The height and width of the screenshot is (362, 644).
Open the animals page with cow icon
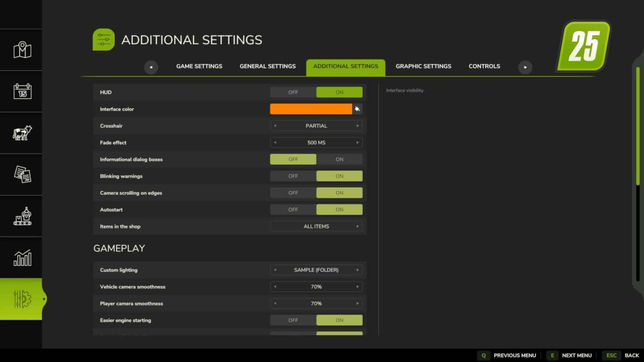point(22,133)
